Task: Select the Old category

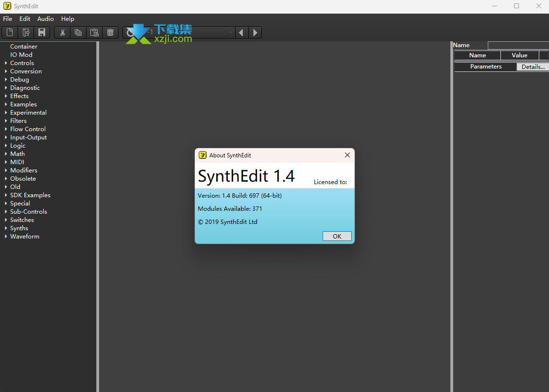Action: click(x=15, y=187)
